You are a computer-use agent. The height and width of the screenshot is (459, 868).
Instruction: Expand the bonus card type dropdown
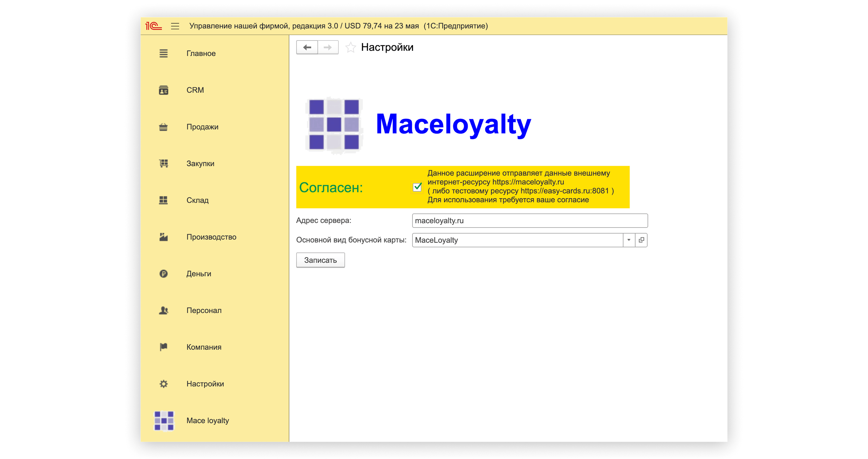coord(629,240)
